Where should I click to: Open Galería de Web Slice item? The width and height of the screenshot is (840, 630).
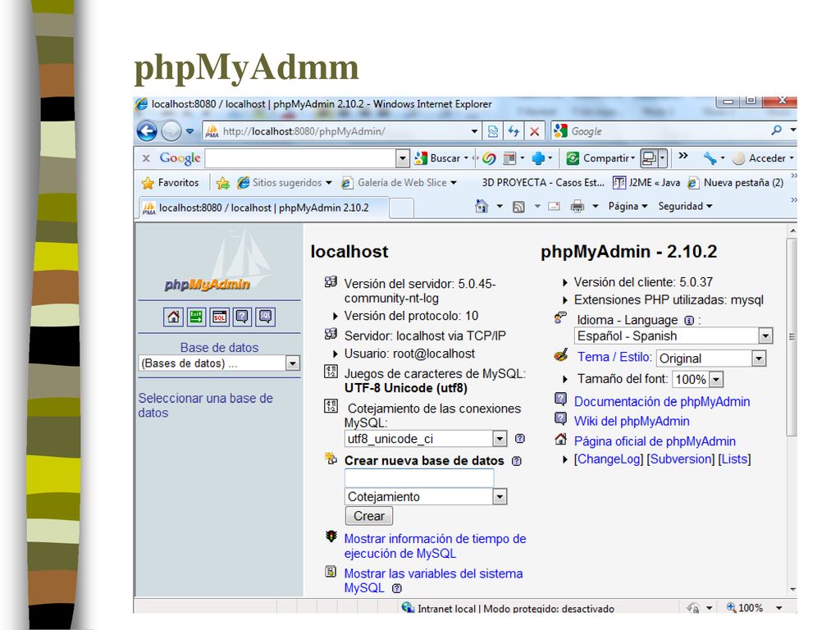[399, 183]
